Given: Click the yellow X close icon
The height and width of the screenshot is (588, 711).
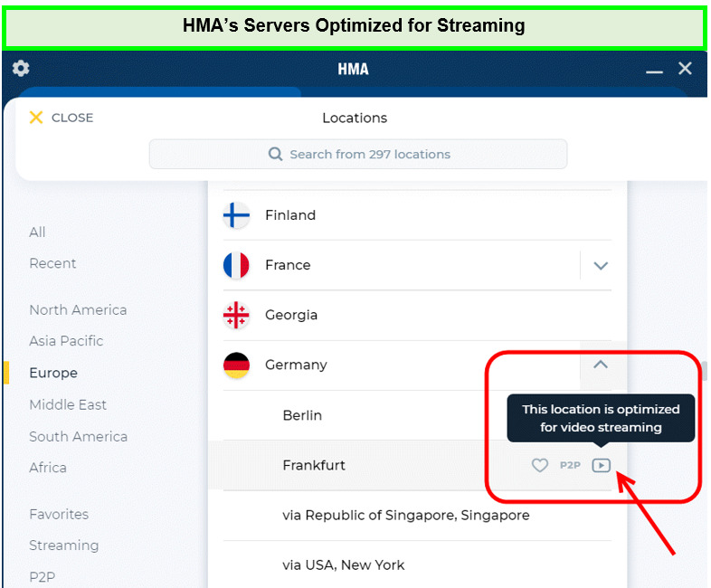Looking at the screenshot, I should tap(36, 118).
